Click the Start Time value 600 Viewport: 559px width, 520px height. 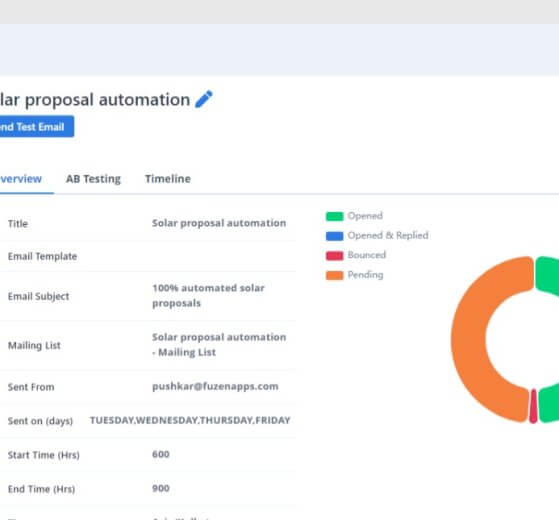coord(161,454)
